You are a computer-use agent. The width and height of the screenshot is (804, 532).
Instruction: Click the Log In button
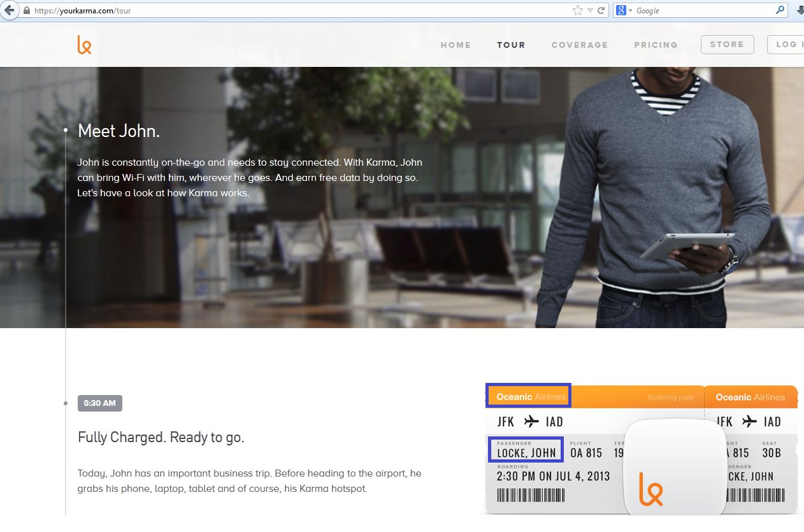[786, 45]
